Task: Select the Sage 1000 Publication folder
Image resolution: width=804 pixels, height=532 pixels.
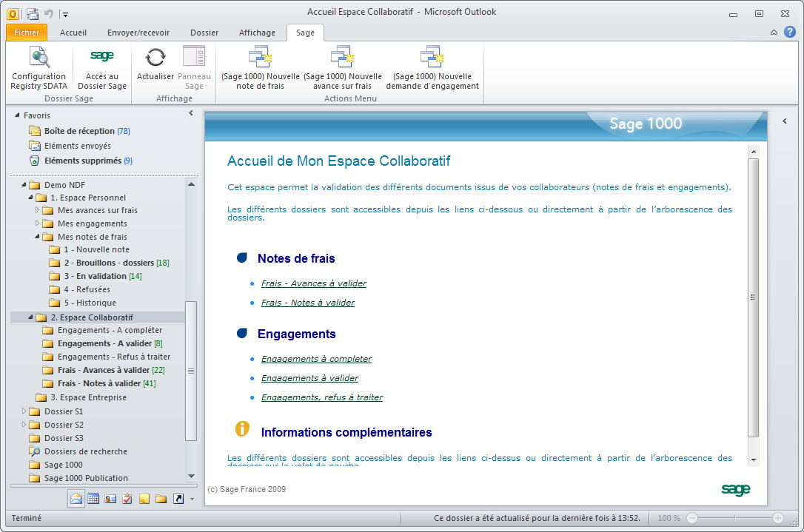Action: [78, 478]
